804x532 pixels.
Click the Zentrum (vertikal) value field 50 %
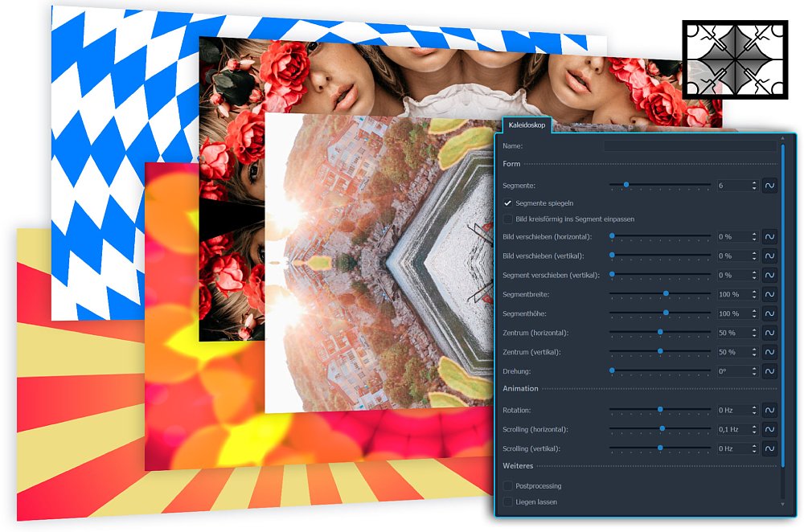pos(734,352)
